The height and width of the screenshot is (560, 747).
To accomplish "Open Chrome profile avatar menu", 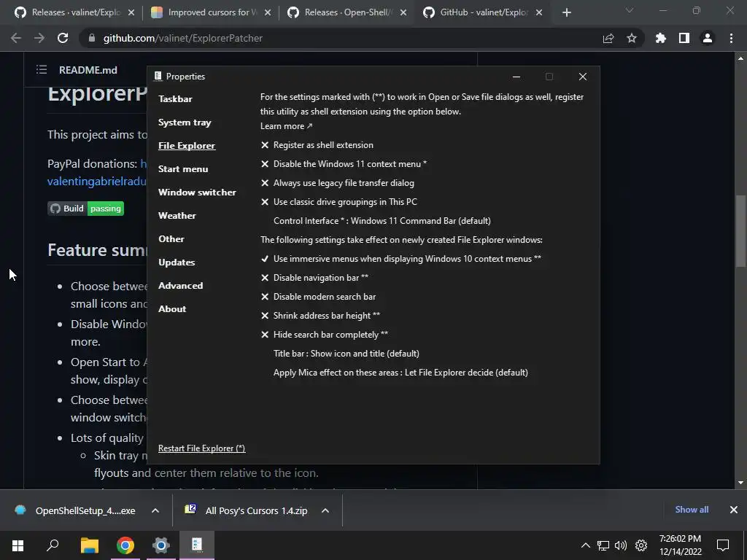I will (x=708, y=38).
